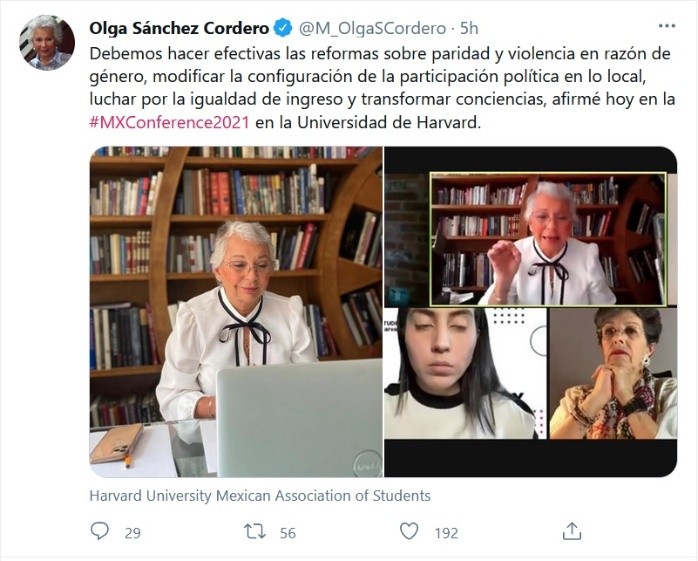Open the reply comment icon

click(x=99, y=531)
